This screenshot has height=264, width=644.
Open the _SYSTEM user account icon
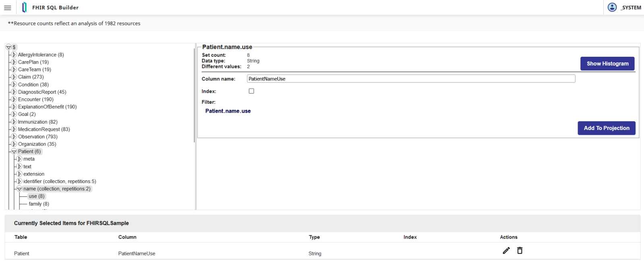[612, 7]
